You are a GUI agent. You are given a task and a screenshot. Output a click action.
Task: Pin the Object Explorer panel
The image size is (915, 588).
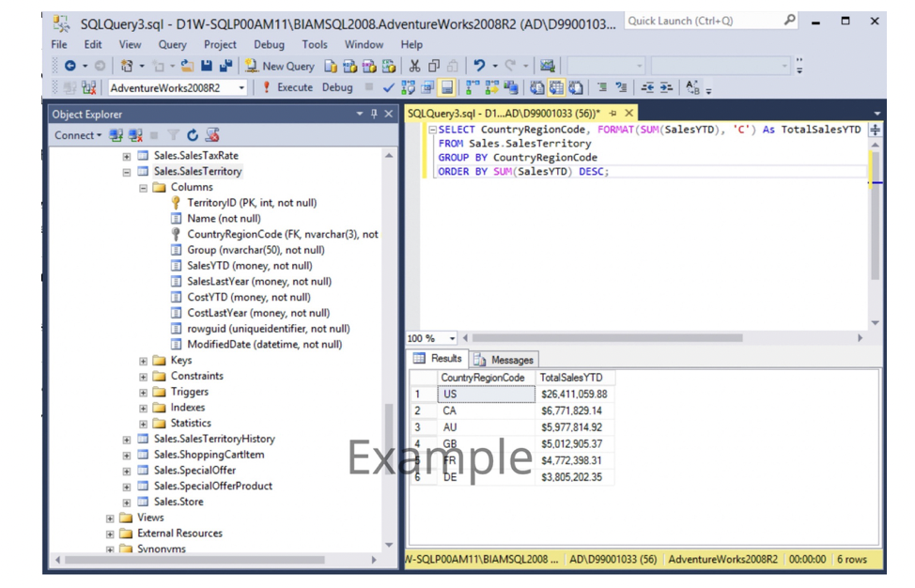[x=374, y=115]
